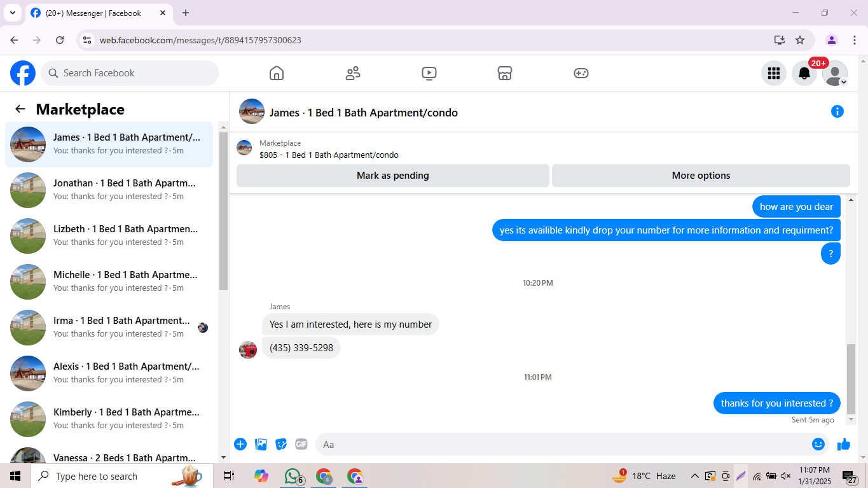Open Alexis's conversation
The image size is (868, 488).
[x=109, y=373]
